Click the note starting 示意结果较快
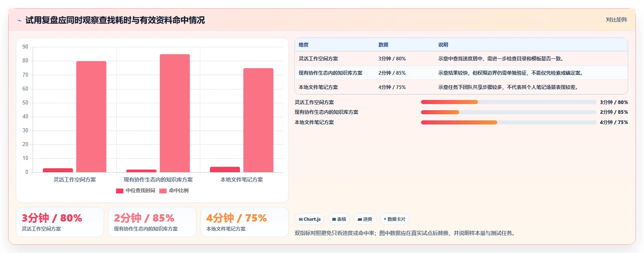Image resolution: width=644 pixels, height=253 pixels. coord(511,73)
